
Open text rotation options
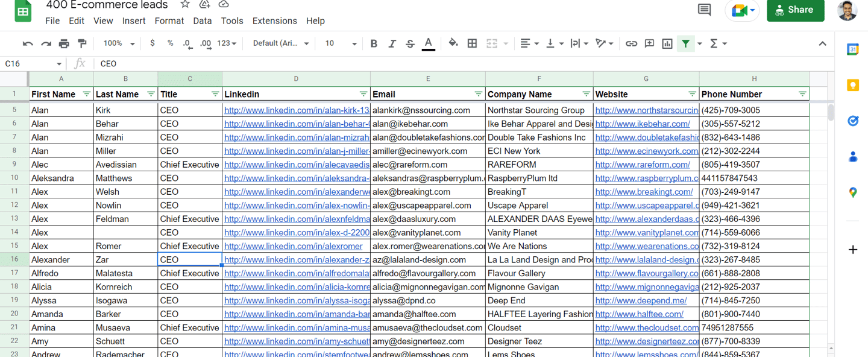603,43
